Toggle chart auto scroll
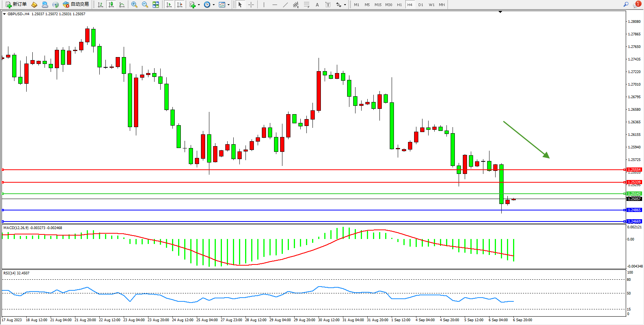 pos(169,5)
